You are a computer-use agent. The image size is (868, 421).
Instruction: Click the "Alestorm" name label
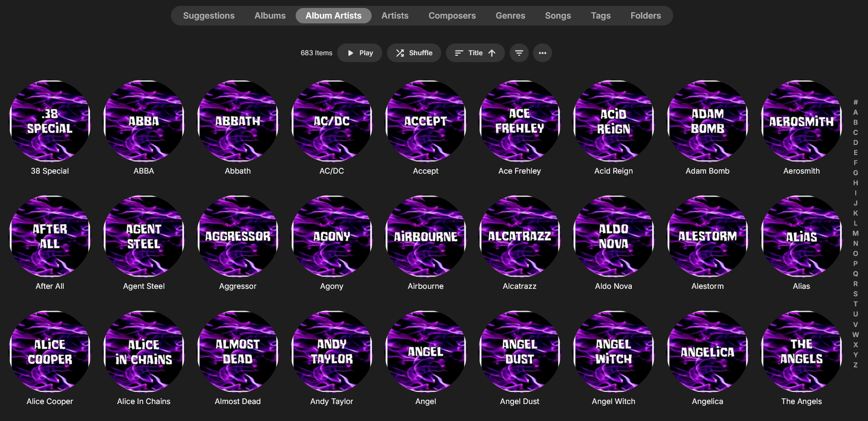(708, 286)
